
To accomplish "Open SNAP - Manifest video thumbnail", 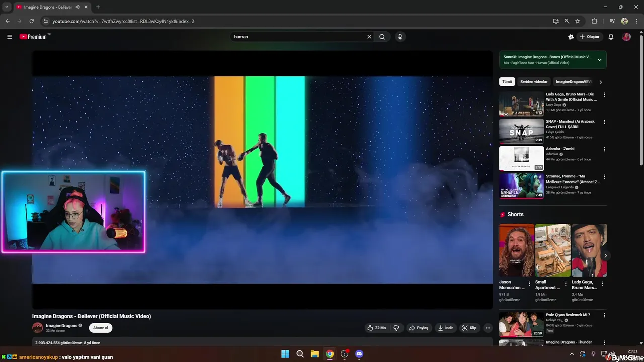I will pos(521,131).
